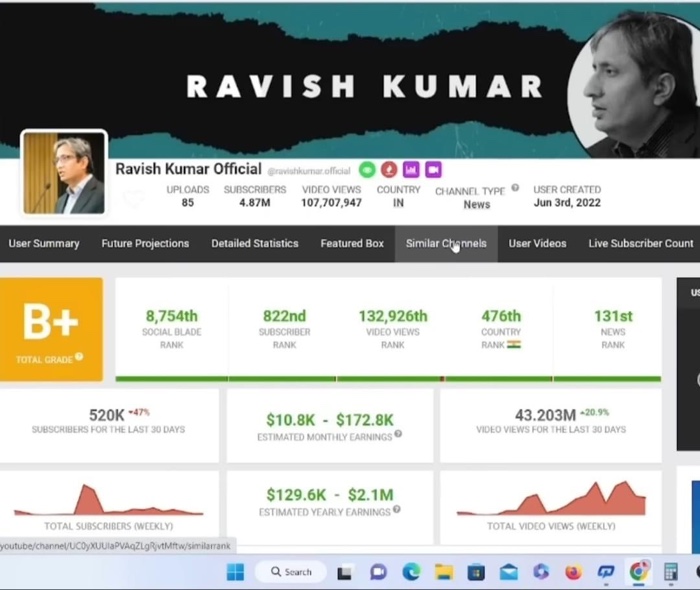The height and width of the screenshot is (590, 700).
Task: Click the purple chart statistics icon
Action: (411, 170)
